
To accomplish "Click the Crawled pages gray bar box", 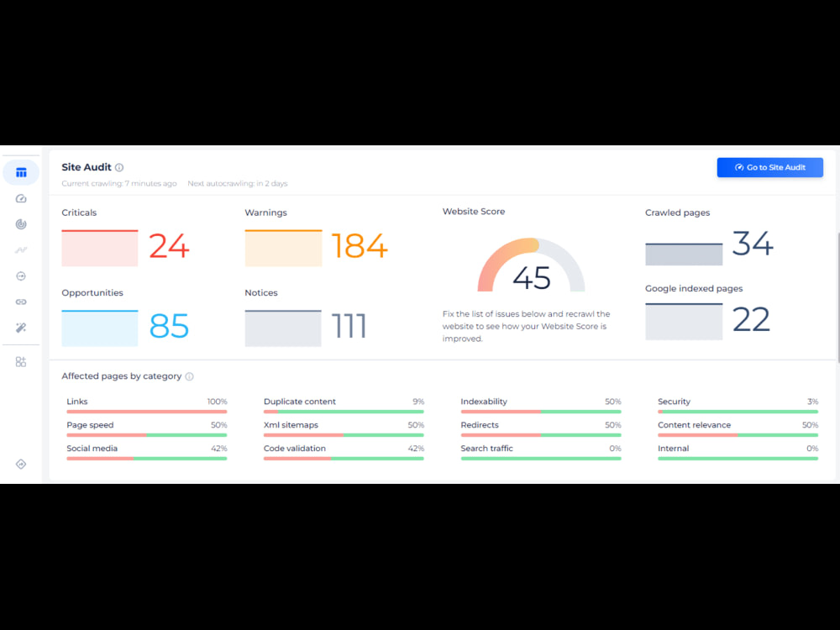I will point(684,255).
